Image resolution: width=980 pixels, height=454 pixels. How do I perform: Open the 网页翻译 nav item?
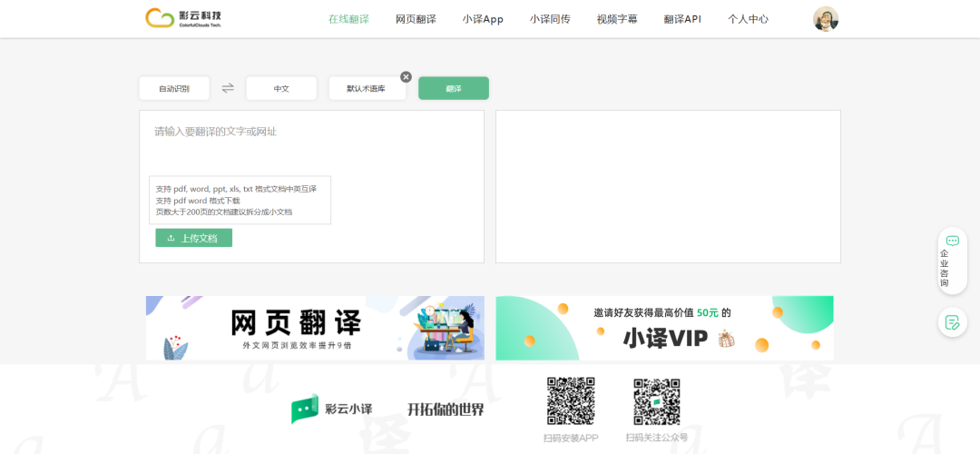coord(416,19)
